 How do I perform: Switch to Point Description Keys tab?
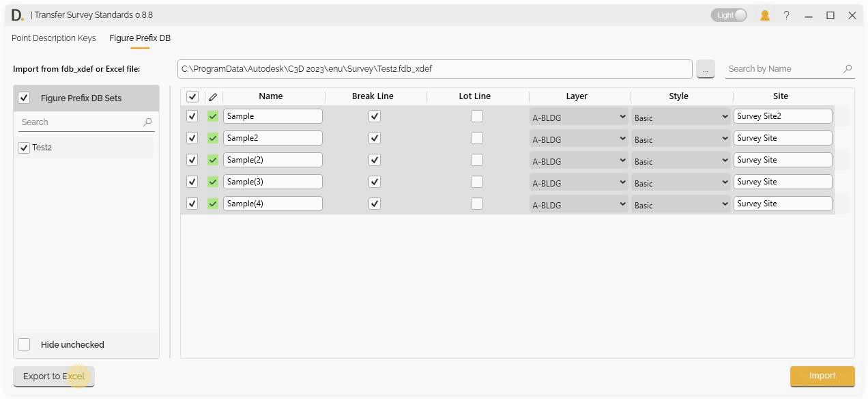pyautogui.click(x=53, y=38)
